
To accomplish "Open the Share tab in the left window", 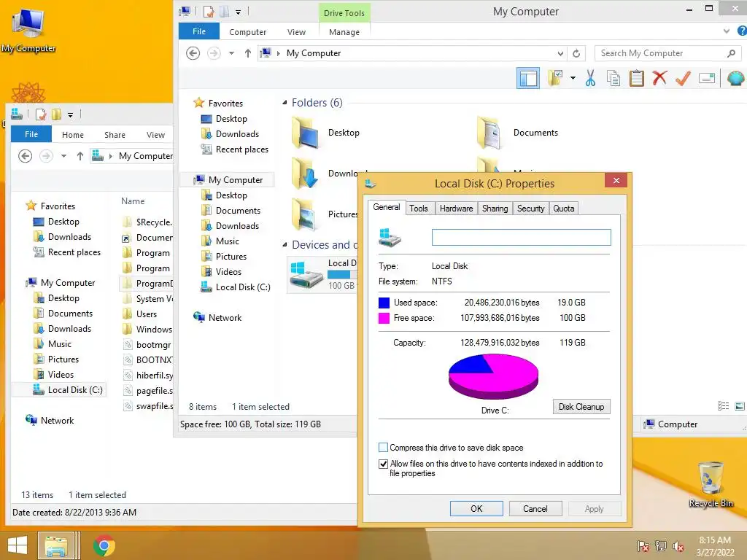I will [115, 135].
